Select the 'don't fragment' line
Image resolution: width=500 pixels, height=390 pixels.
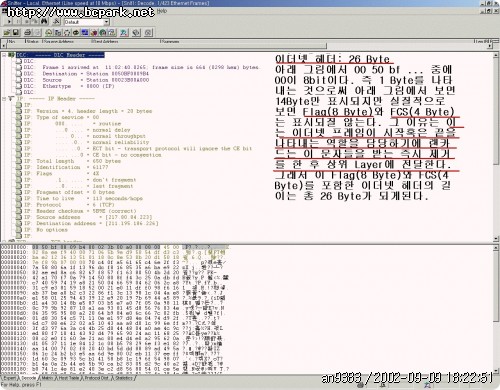point(81,180)
